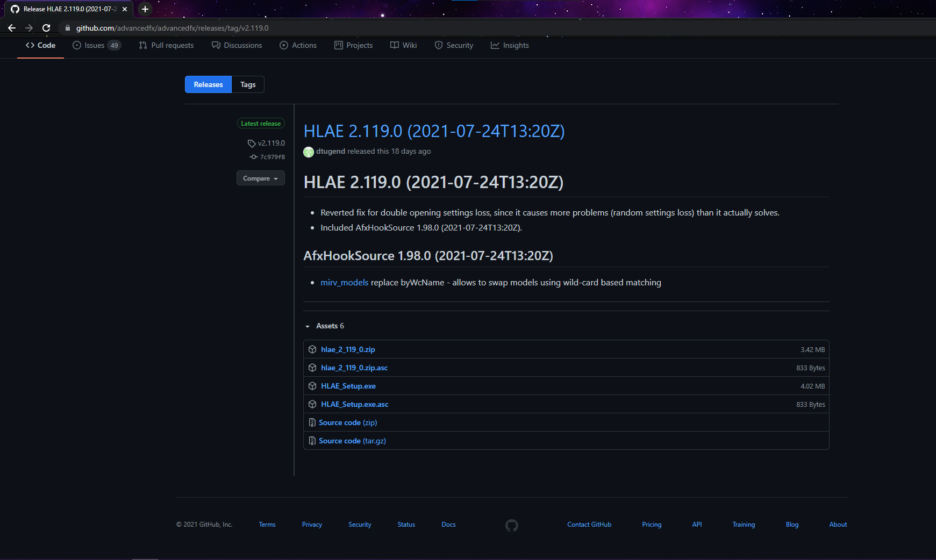Screen dimensions: 936x560
Task: Go to Pull requests tab
Action: [x=166, y=45]
